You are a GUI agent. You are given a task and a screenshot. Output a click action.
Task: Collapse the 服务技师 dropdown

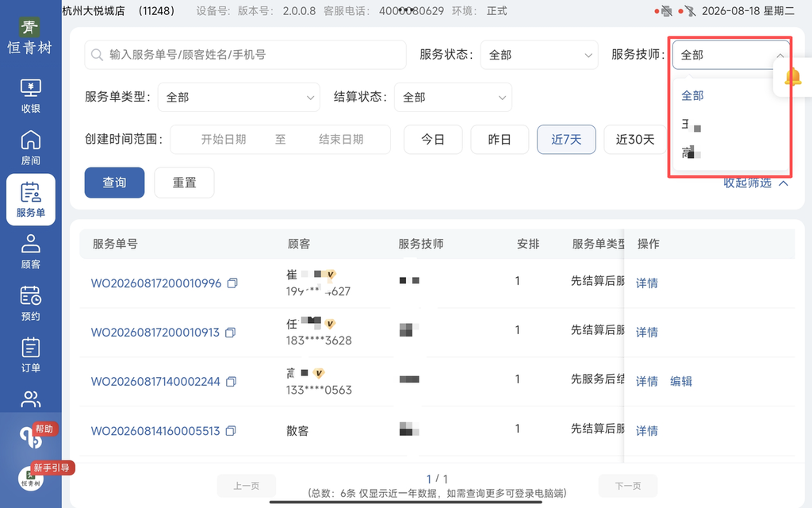730,55
